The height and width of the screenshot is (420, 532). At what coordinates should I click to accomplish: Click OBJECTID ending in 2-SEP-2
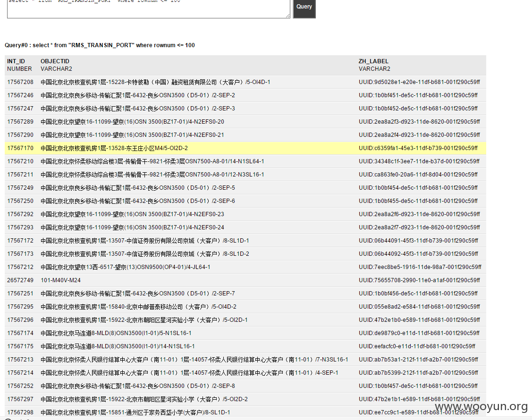(x=138, y=95)
